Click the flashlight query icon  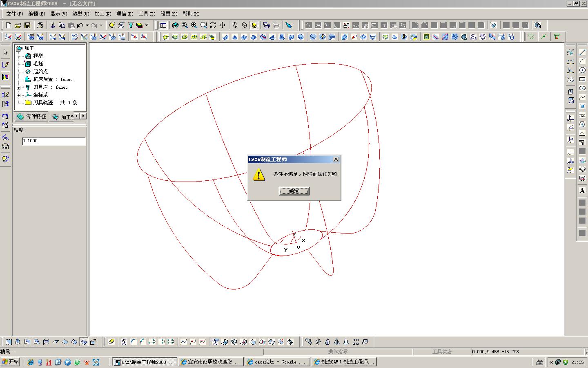(289, 25)
